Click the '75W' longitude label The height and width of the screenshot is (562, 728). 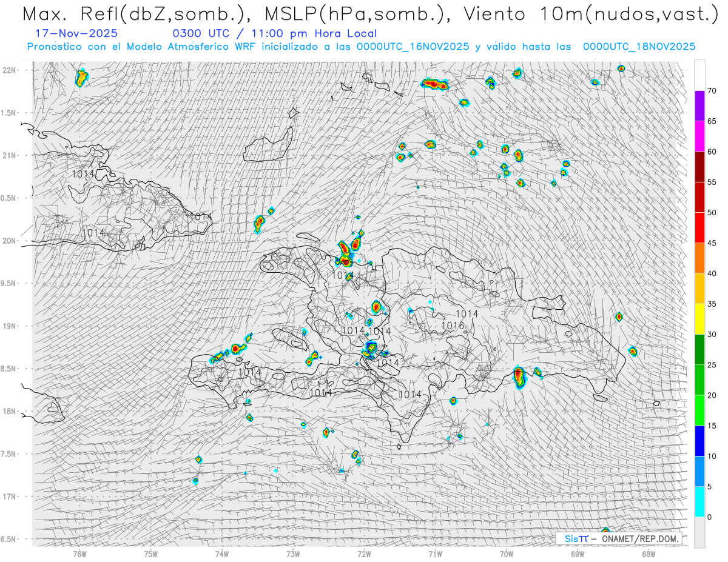[x=151, y=554]
